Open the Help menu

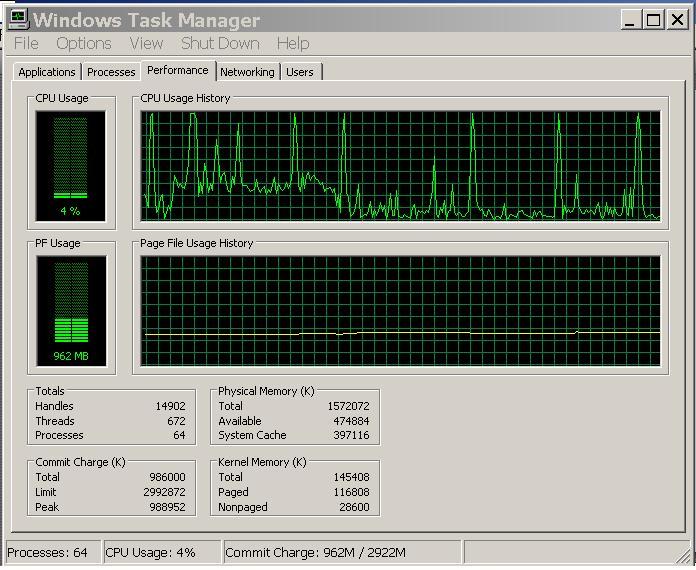pos(293,44)
